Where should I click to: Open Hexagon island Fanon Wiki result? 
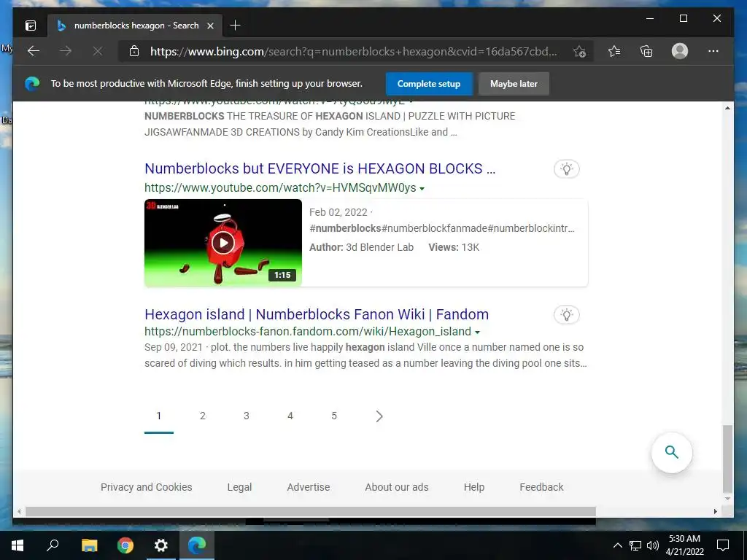coord(317,314)
